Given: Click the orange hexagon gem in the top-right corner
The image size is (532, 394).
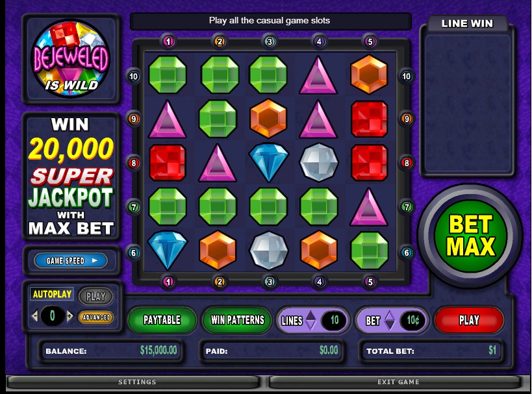Looking at the screenshot, I should pyautogui.click(x=369, y=74).
